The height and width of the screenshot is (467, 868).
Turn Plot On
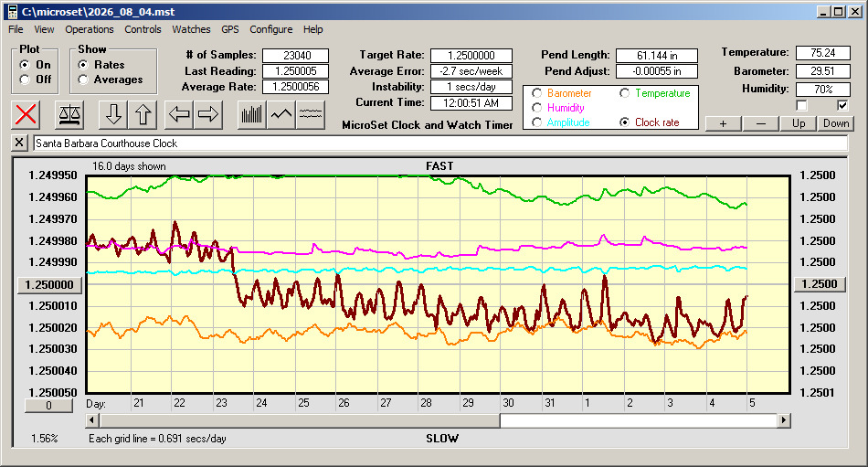coord(25,65)
